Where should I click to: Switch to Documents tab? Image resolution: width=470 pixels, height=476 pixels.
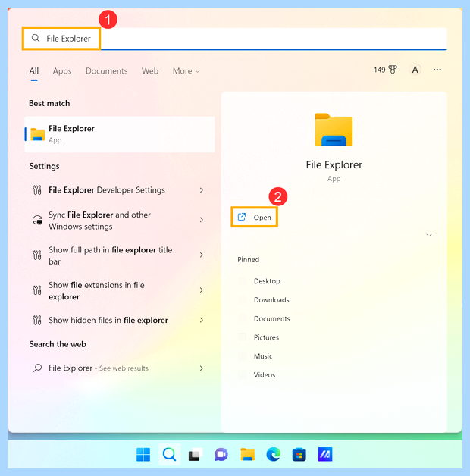pyautogui.click(x=107, y=71)
